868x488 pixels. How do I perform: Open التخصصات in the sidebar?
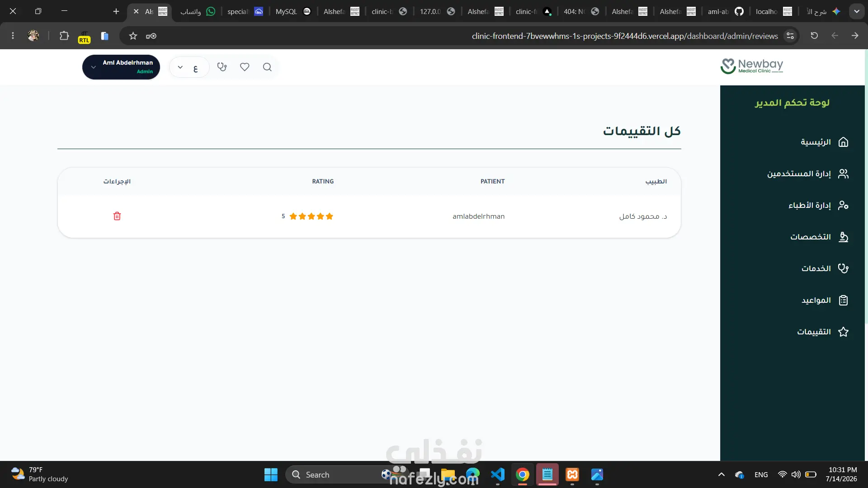[819, 237]
